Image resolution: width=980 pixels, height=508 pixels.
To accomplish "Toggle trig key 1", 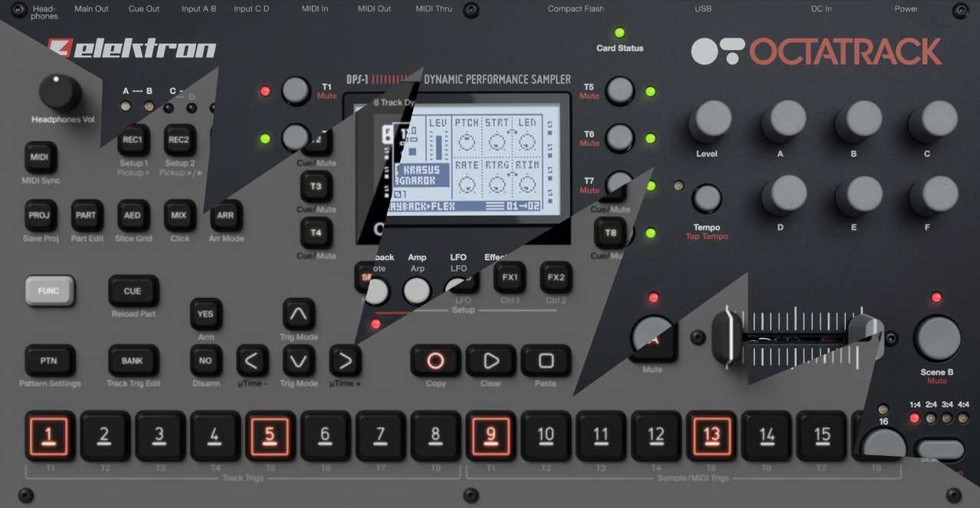I will [x=50, y=436].
